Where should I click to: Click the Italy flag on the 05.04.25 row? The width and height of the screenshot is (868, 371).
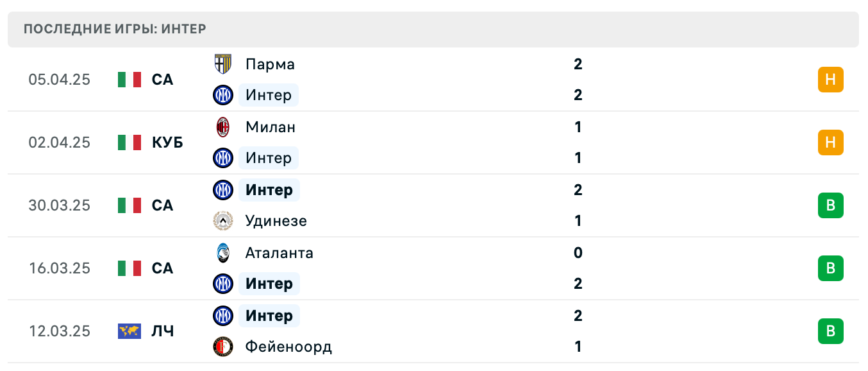pos(129,80)
